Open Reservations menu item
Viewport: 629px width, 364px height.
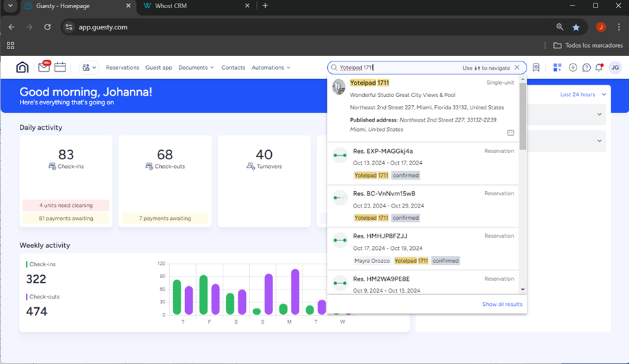(x=122, y=68)
